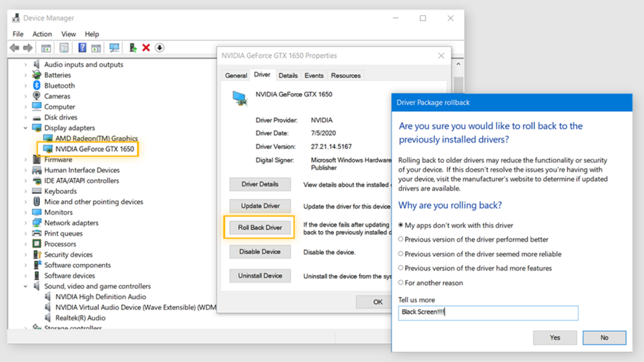Expand the Network adapters node

point(25,223)
